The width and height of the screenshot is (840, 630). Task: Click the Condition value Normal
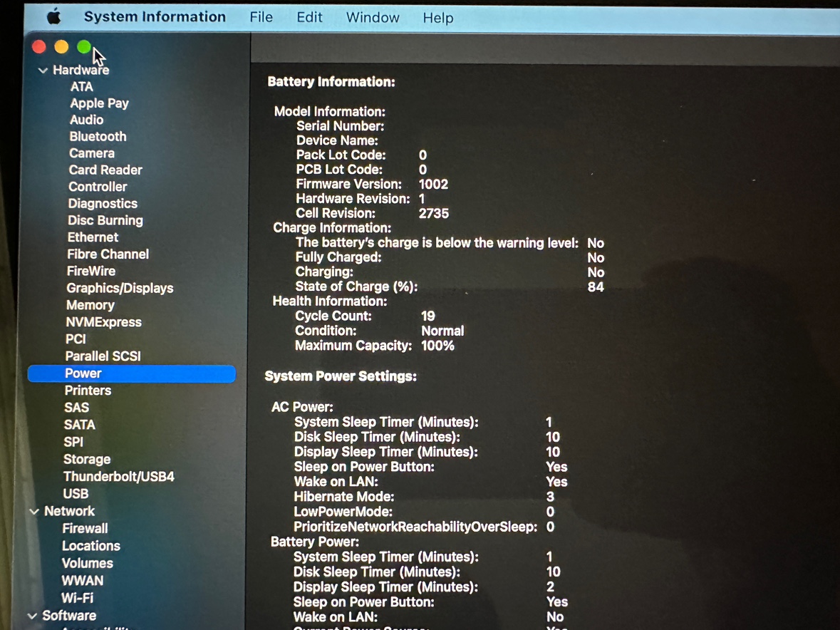click(x=442, y=331)
